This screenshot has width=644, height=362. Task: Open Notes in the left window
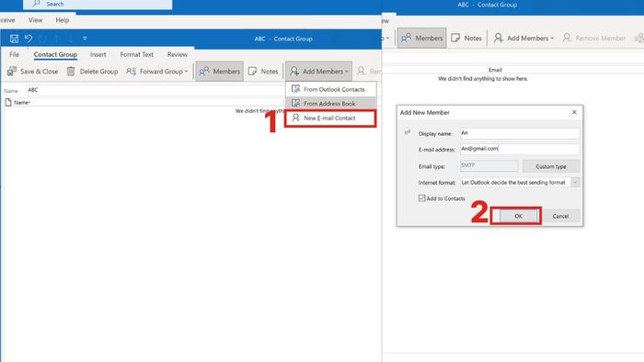click(263, 72)
